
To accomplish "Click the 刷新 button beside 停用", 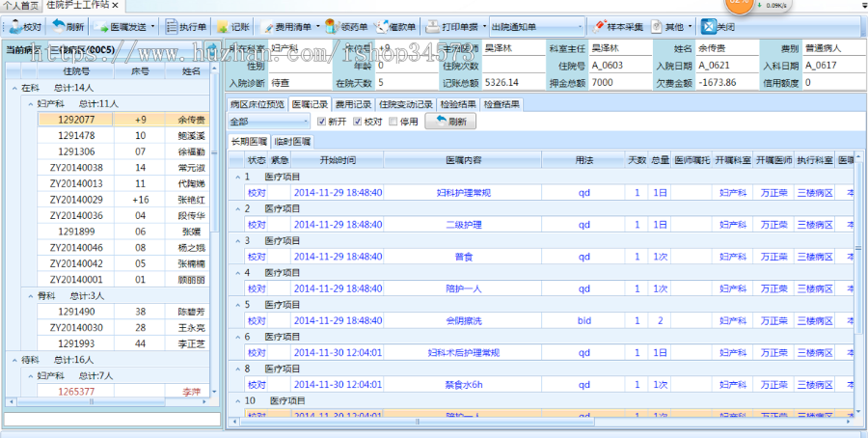I will click(x=450, y=122).
